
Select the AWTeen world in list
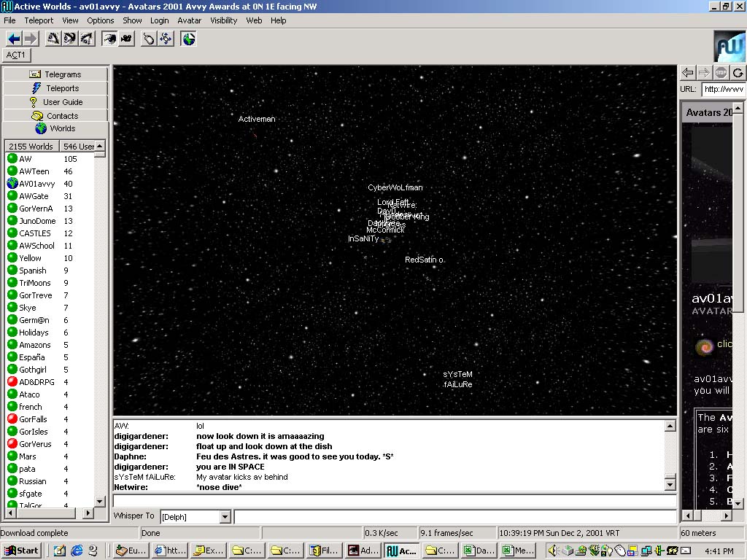click(x=34, y=171)
